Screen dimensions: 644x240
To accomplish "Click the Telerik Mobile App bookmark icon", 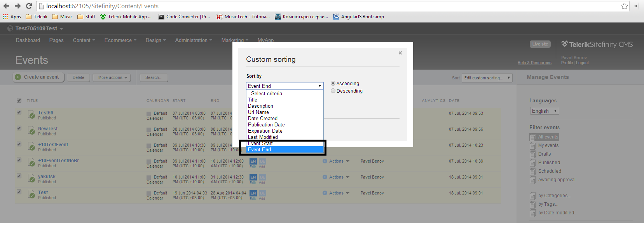I will 103,17.
